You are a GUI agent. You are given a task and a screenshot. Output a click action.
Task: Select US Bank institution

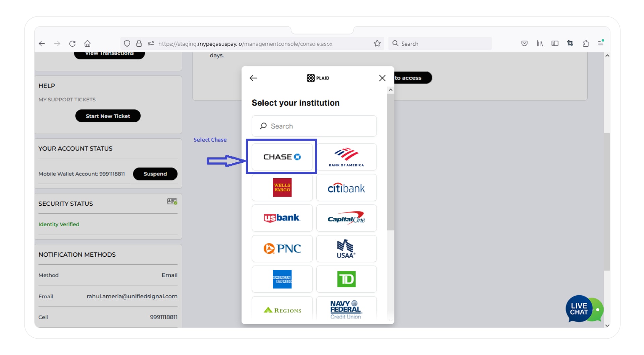[x=282, y=218]
